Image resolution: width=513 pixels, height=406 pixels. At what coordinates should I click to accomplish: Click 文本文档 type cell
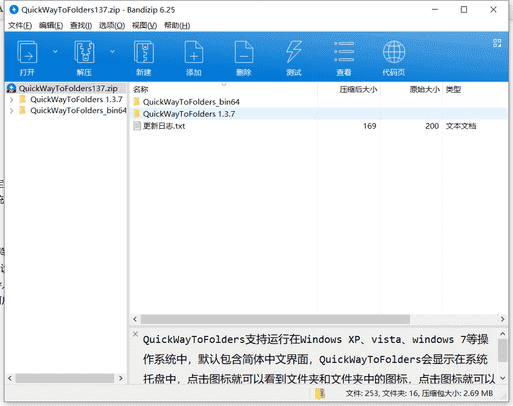[461, 126]
